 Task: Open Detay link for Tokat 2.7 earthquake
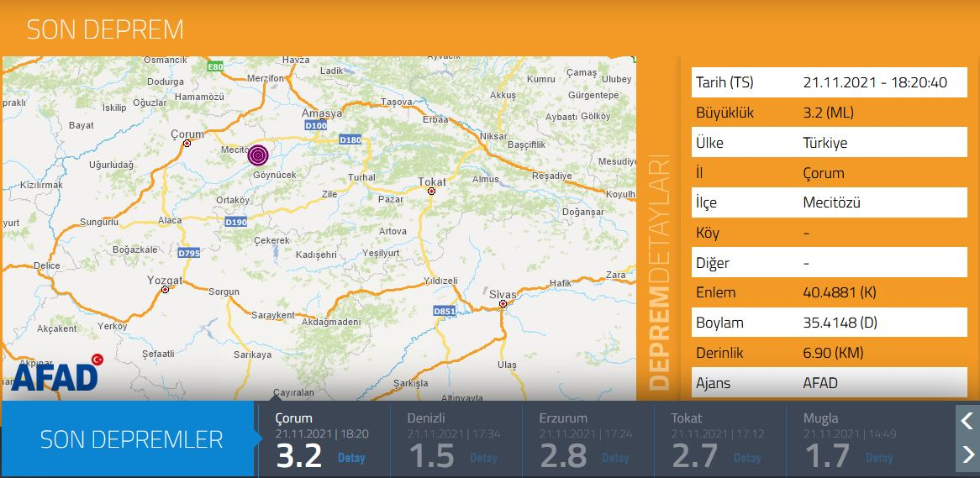747,458
